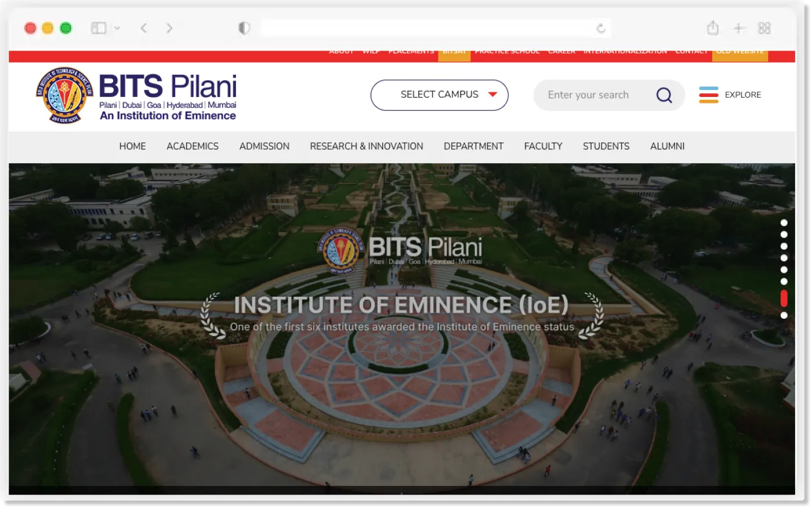Click 'One of the first six institutes' subtitle

click(x=402, y=327)
